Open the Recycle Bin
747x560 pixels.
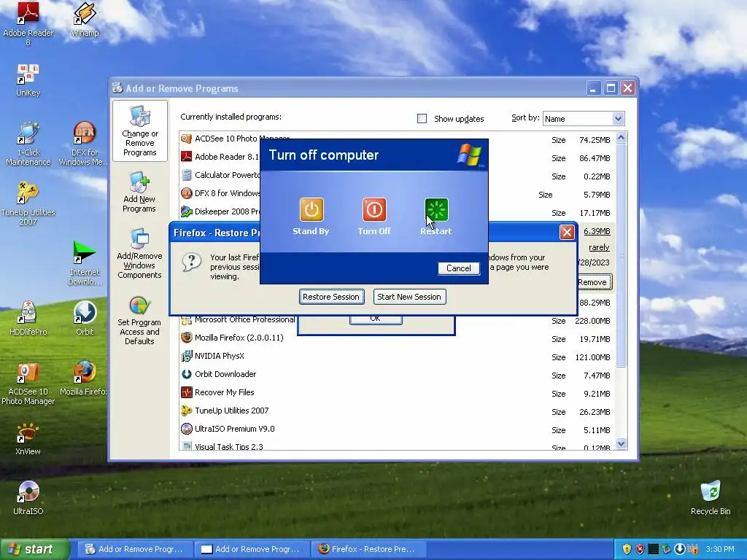(x=711, y=498)
